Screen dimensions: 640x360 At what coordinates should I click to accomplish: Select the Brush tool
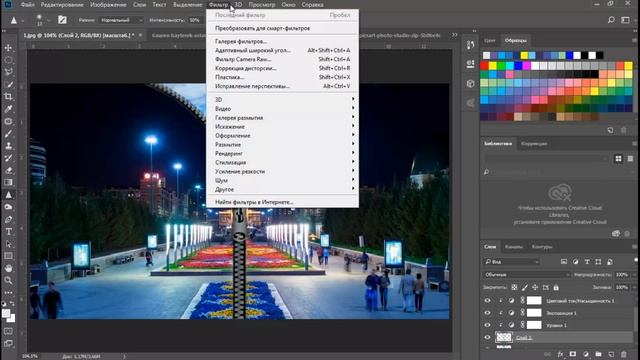[8, 133]
